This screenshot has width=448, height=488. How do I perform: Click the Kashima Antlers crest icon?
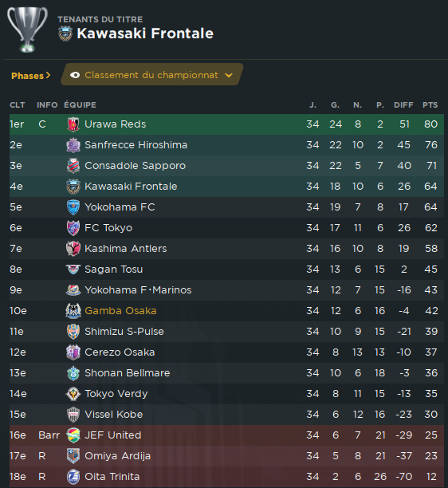click(x=73, y=249)
